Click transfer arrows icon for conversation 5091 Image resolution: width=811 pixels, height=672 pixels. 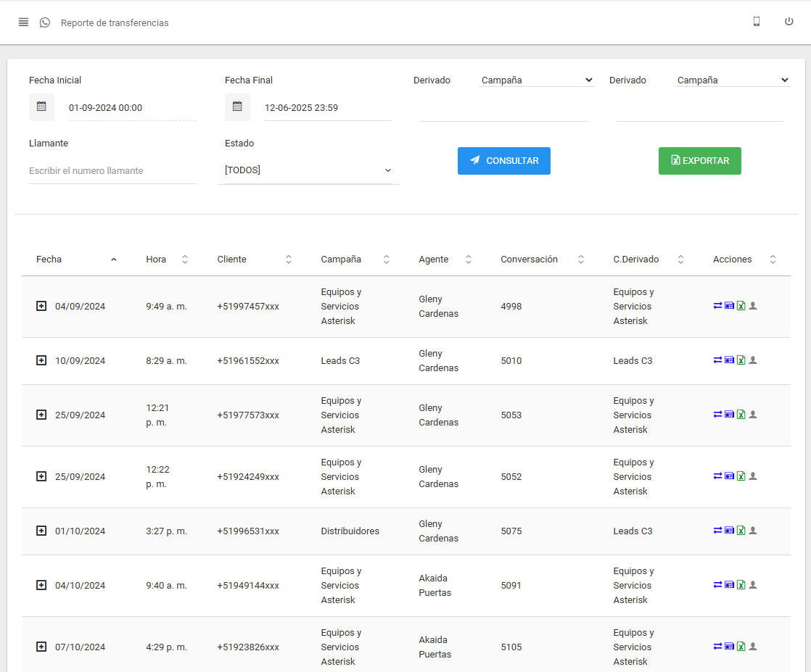717,584
